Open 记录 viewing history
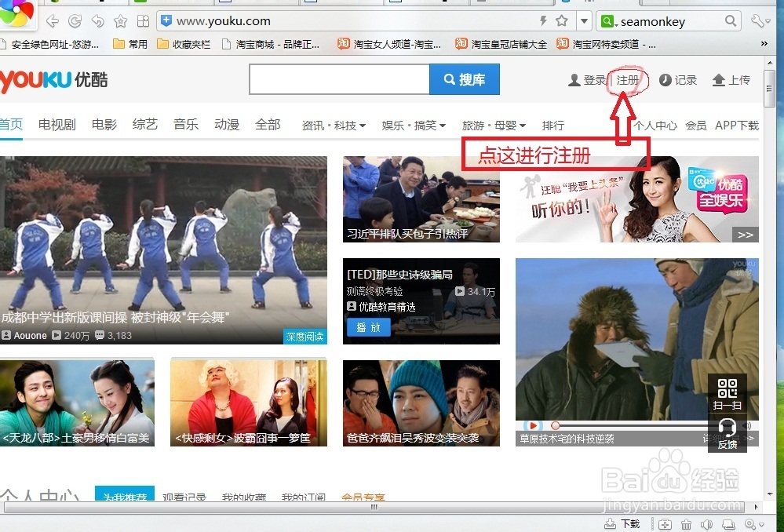The image size is (784, 532). [678, 80]
